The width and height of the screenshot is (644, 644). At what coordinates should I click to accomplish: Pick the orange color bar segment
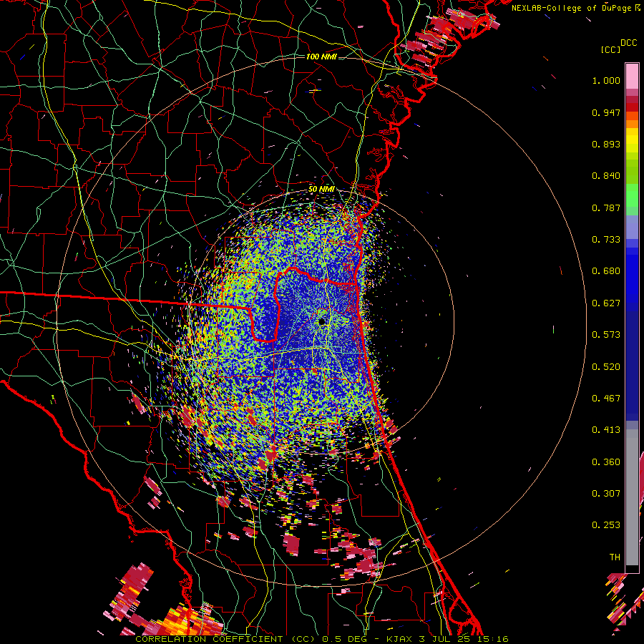tap(632, 123)
